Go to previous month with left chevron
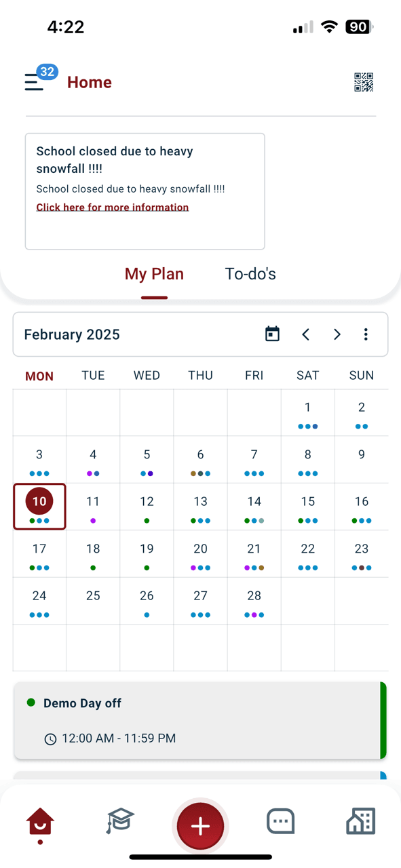 click(x=306, y=334)
